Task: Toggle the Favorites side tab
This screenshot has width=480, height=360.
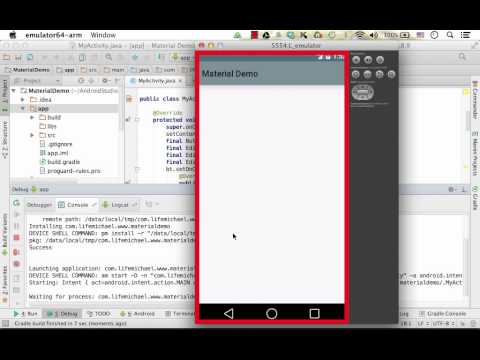Action: click(x=5, y=283)
